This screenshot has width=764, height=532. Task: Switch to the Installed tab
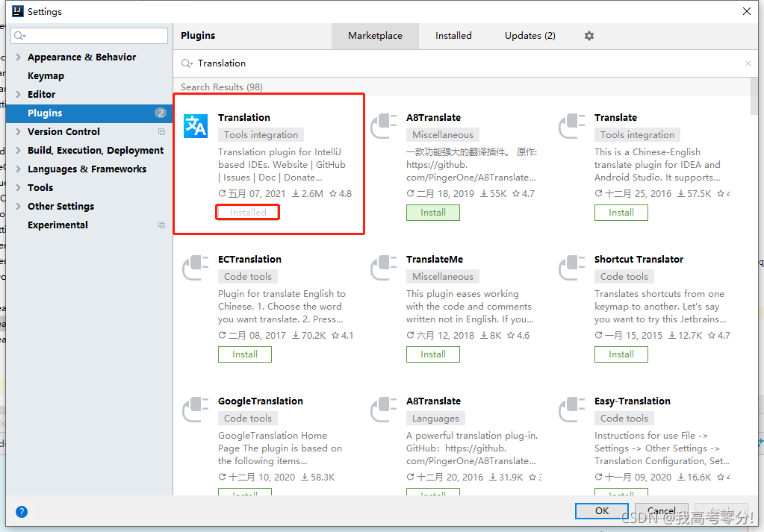[x=453, y=36]
